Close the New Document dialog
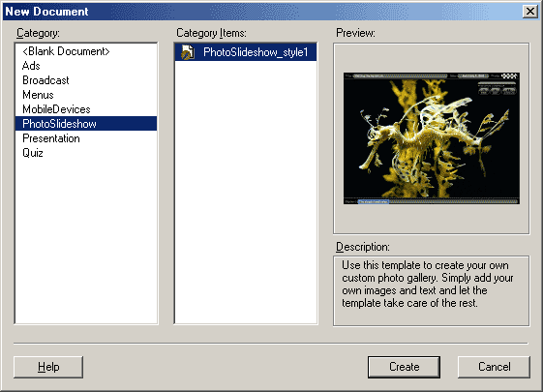This screenshot has width=543, height=392. tap(530, 12)
